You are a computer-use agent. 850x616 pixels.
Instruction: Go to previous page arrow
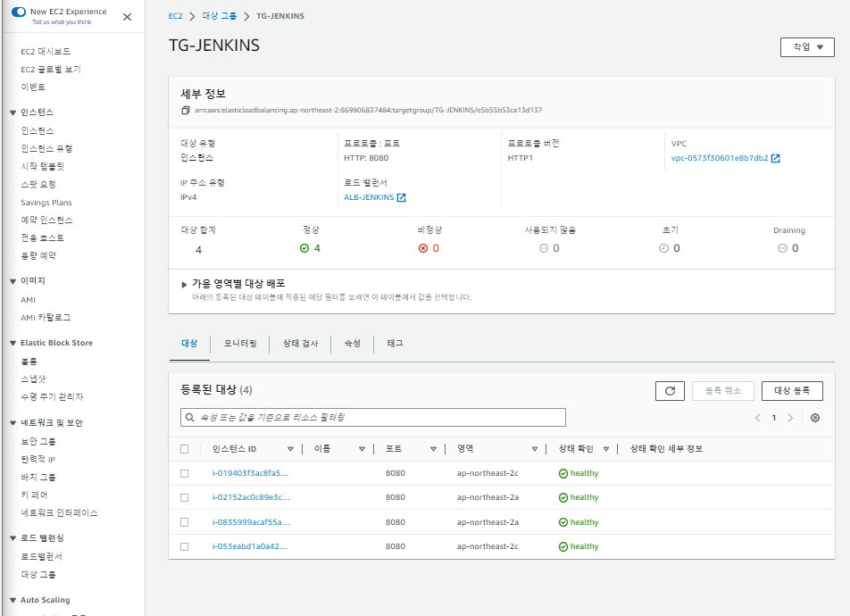coord(758,418)
